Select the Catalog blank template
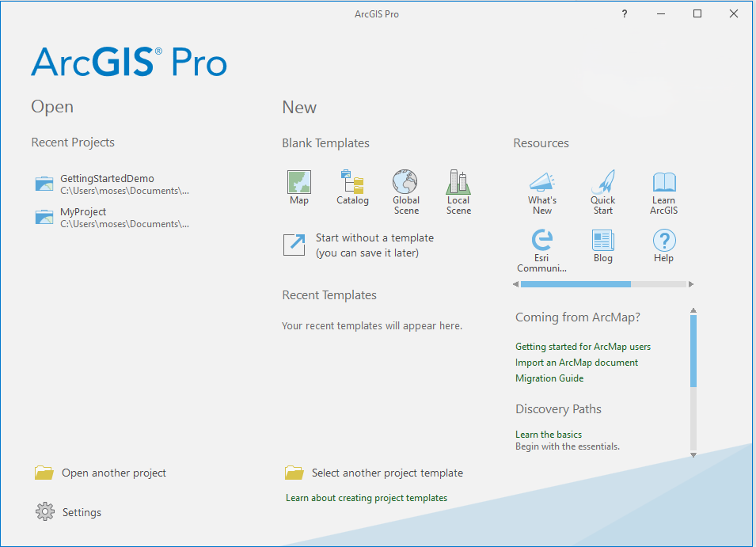This screenshot has width=756, height=547. [352, 188]
